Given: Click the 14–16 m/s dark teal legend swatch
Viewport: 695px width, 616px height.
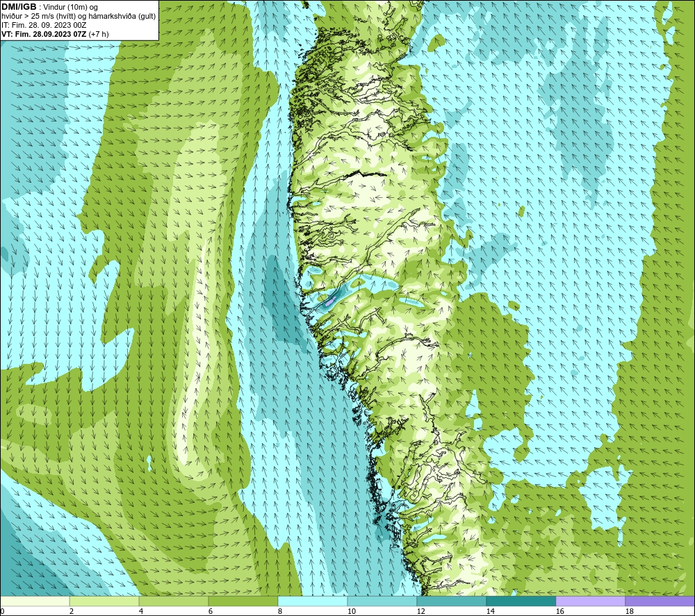Looking at the screenshot, I should point(521,601).
